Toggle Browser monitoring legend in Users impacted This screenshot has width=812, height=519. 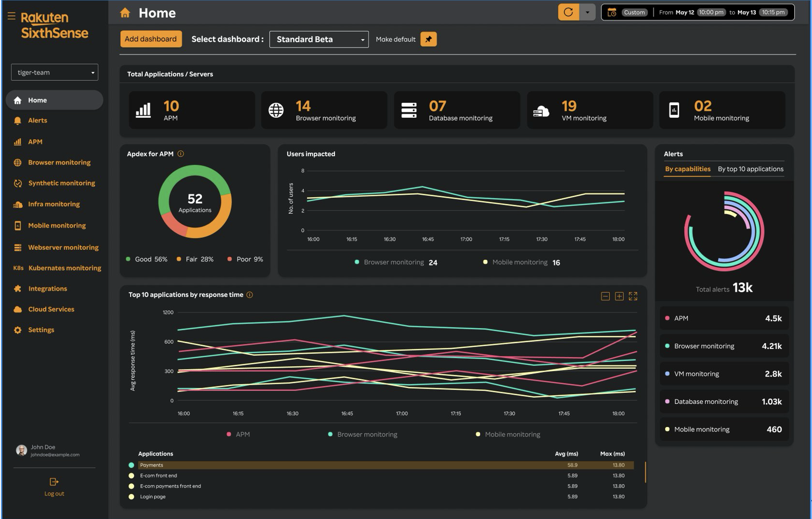point(396,262)
